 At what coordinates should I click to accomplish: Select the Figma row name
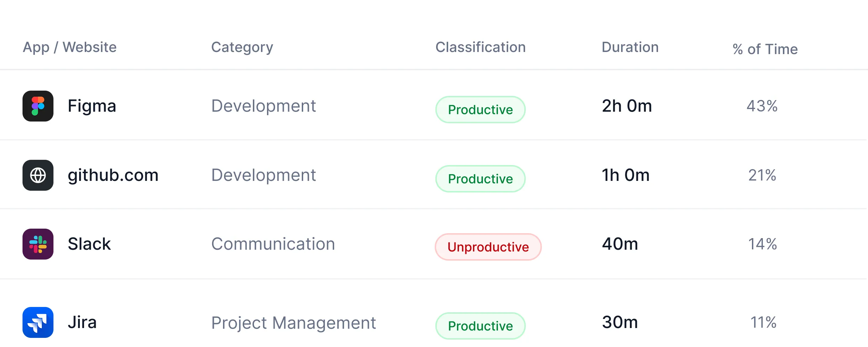click(92, 106)
